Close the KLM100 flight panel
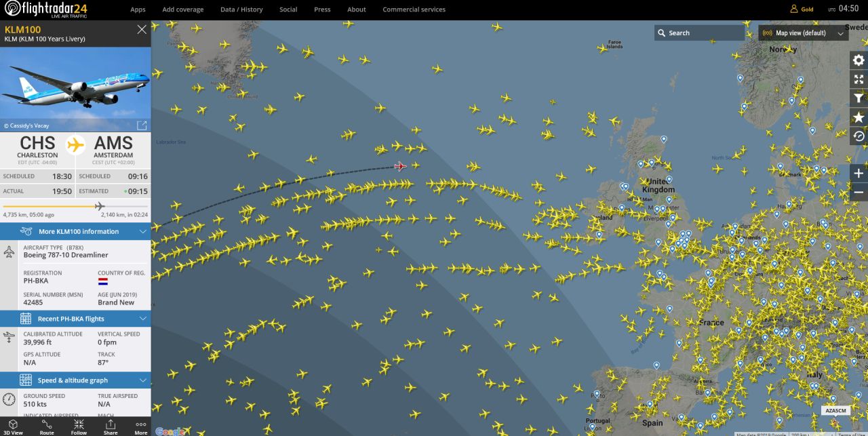Screen dimensions: 868x436 pyautogui.click(x=142, y=29)
